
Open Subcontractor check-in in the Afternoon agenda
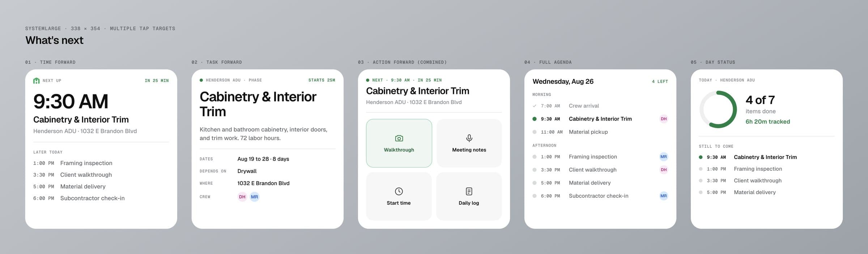pyautogui.click(x=600, y=196)
